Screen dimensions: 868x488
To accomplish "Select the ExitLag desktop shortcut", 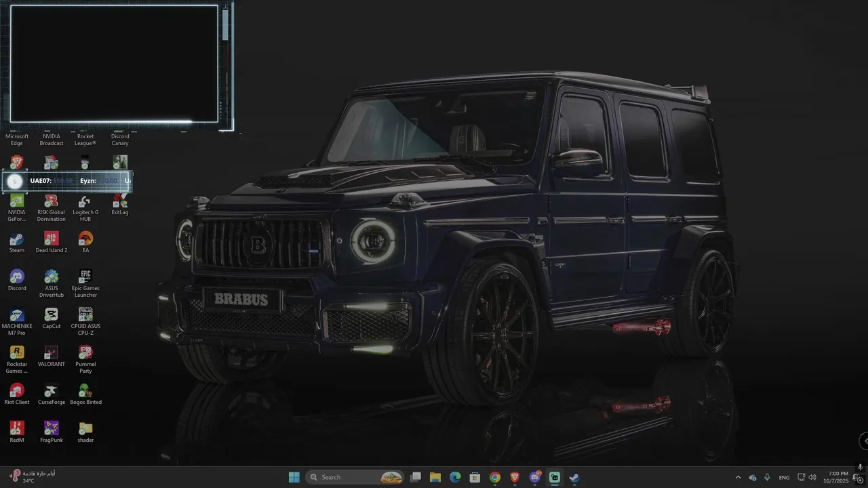I will click(x=120, y=204).
